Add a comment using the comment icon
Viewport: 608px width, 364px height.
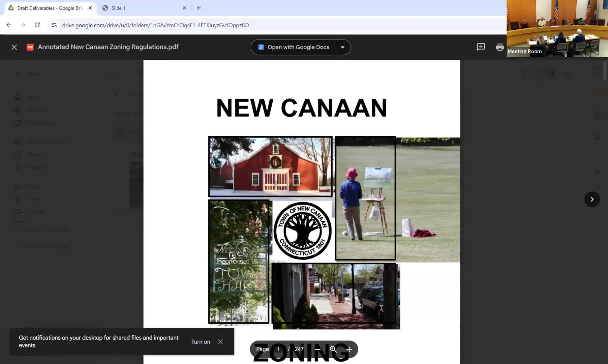[x=481, y=47]
